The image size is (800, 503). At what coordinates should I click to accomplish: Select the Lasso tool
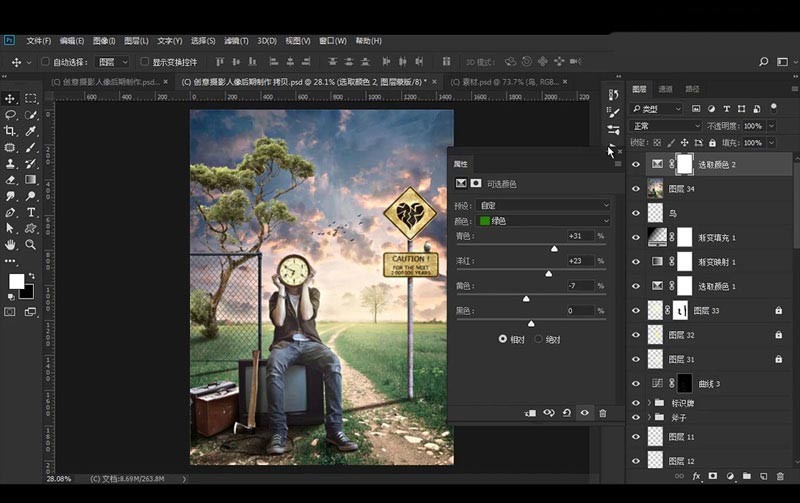pyautogui.click(x=10, y=115)
